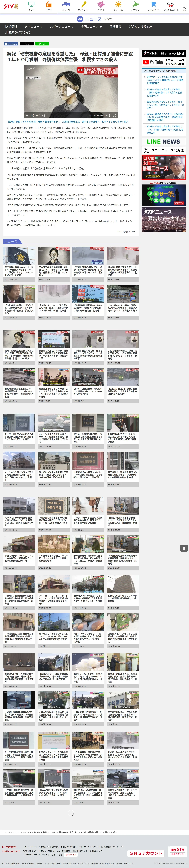189x868 pixels.
Task: Open the 小樽警察署 news thumbnail
Action: pyautogui.click(x=54, y=506)
